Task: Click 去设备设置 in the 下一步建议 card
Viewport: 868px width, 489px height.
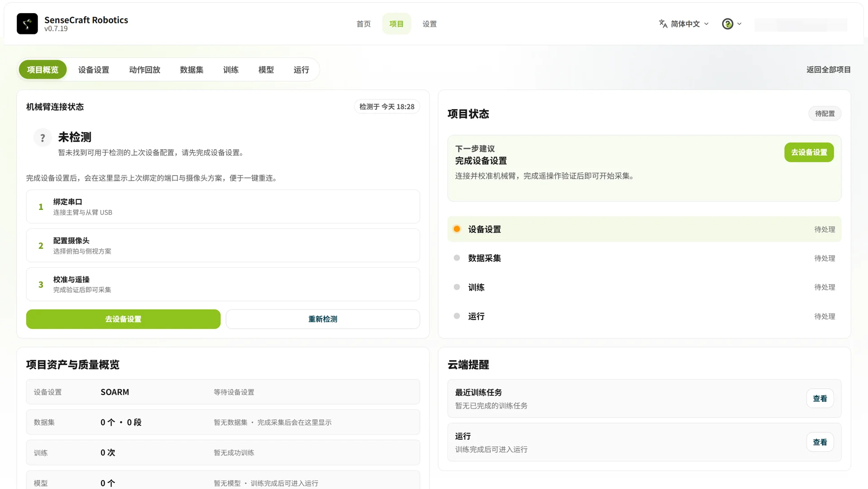Action: 809,152
